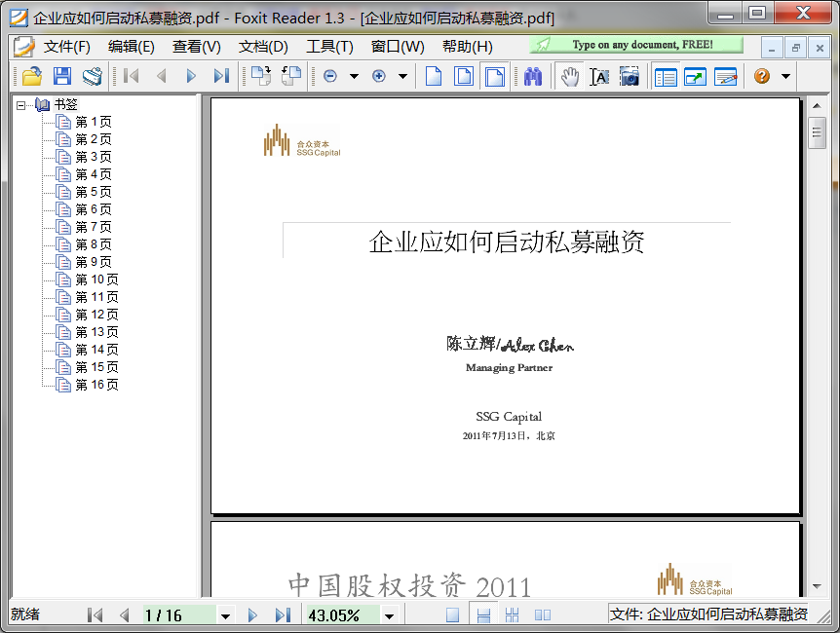Image resolution: width=840 pixels, height=633 pixels.
Task: Open the zoom out dropdown arrow
Action: (354, 77)
